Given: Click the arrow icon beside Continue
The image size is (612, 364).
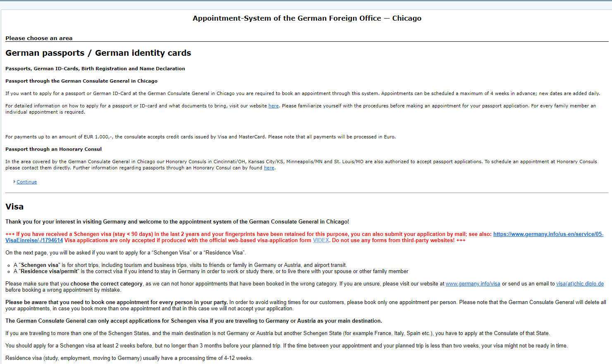Looking at the screenshot, I should click(x=14, y=182).
